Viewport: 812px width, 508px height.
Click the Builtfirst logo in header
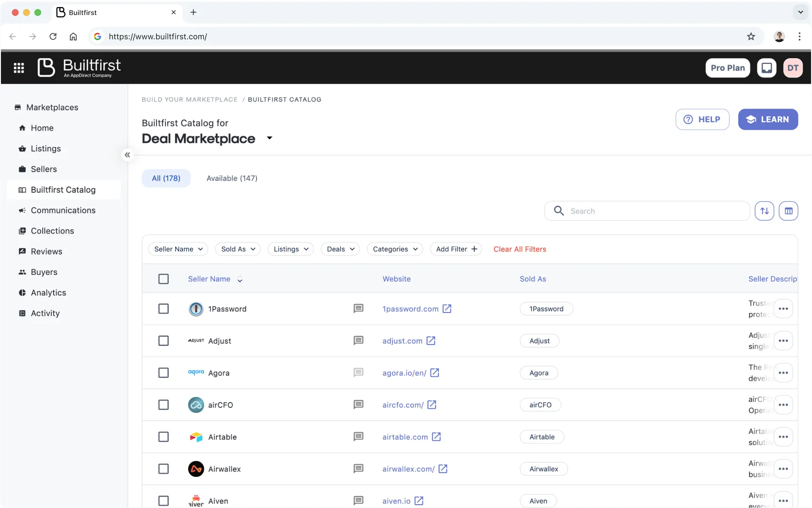[x=79, y=68]
